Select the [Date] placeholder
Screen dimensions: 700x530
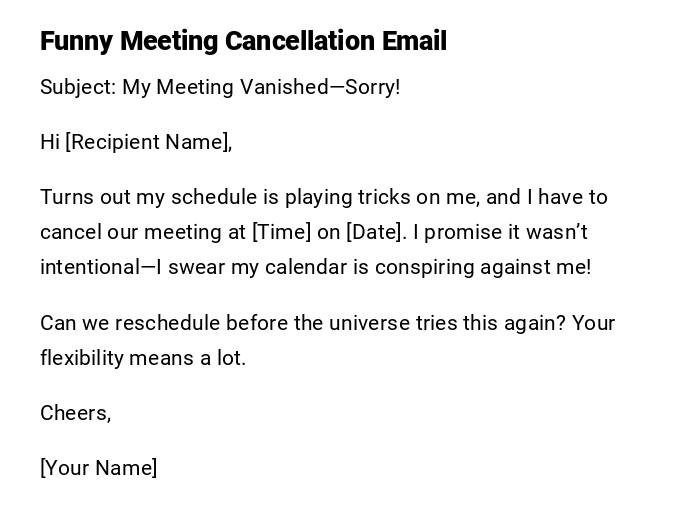(375, 232)
